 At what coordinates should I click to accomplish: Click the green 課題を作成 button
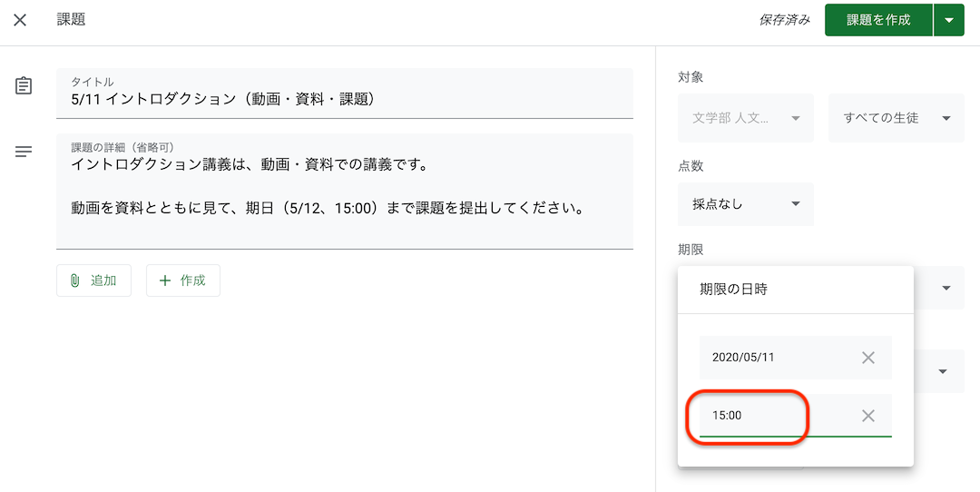click(x=878, y=20)
